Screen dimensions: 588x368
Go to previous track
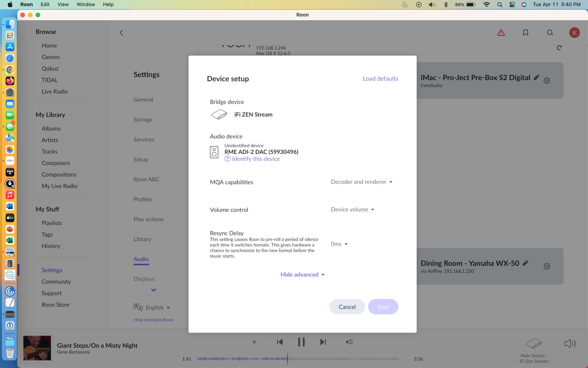(x=280, y=342)
